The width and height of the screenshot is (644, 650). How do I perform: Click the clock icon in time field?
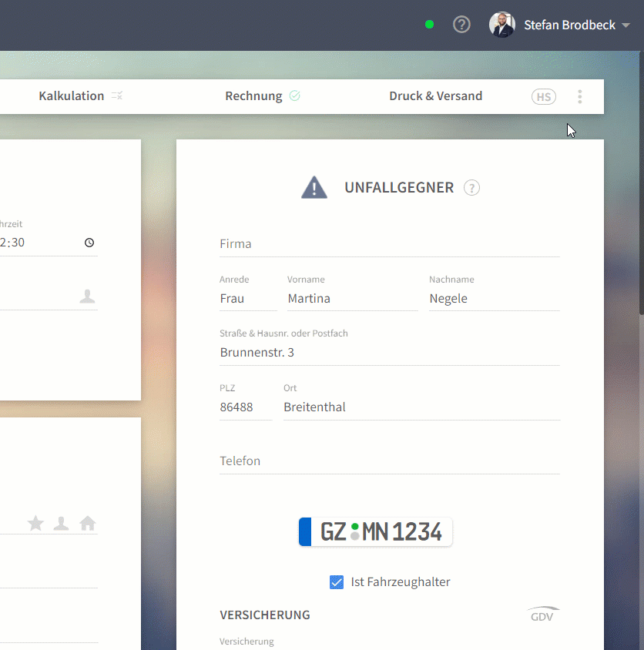[x=89, y=243]
